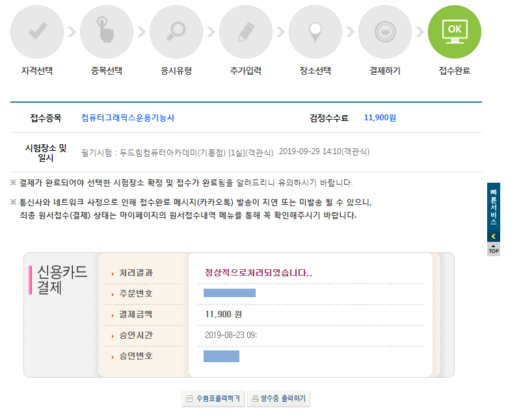Click the 검정수수료 field label

coord(329,118)
